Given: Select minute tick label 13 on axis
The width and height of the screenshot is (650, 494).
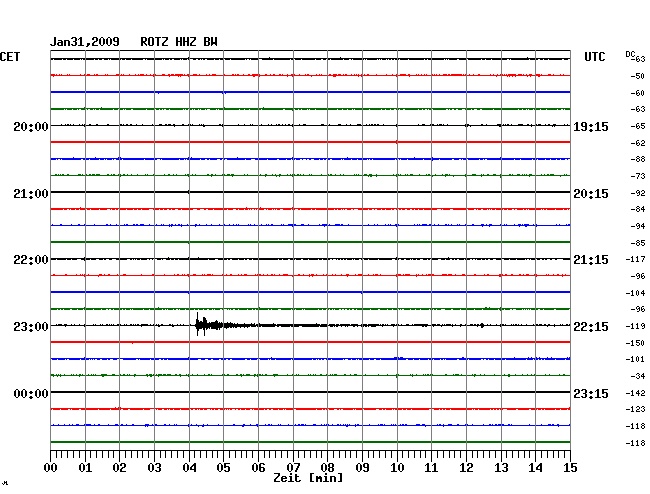Looking at the screenshot, I should click(501, 468).
